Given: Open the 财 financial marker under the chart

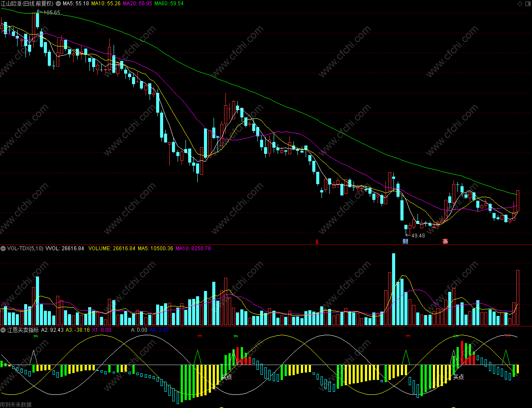Looking at the screenshot, I should (x=405, y=241).
